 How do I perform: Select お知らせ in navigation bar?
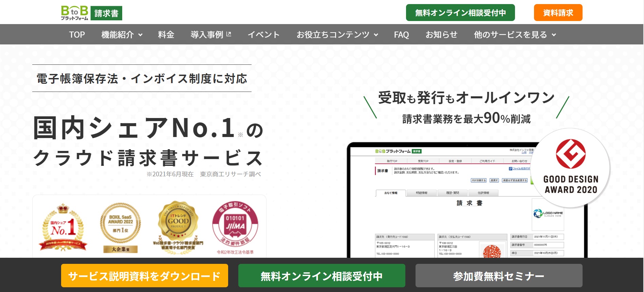tap(441, 35)
